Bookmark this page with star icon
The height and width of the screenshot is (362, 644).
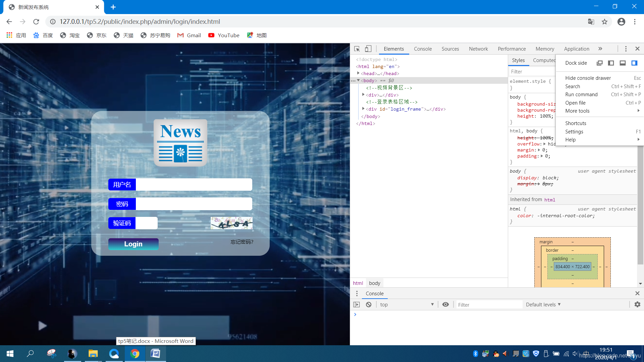tap(604, 22)
